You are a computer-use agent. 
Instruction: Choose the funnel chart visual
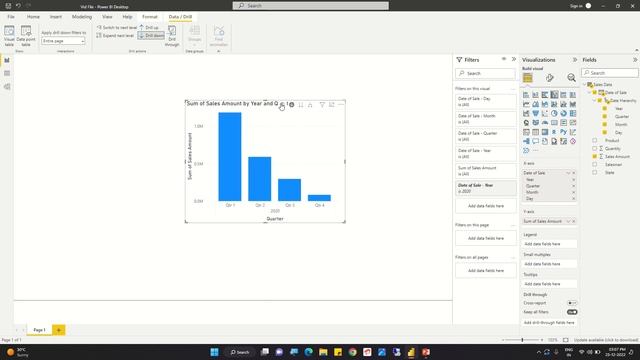536,113
